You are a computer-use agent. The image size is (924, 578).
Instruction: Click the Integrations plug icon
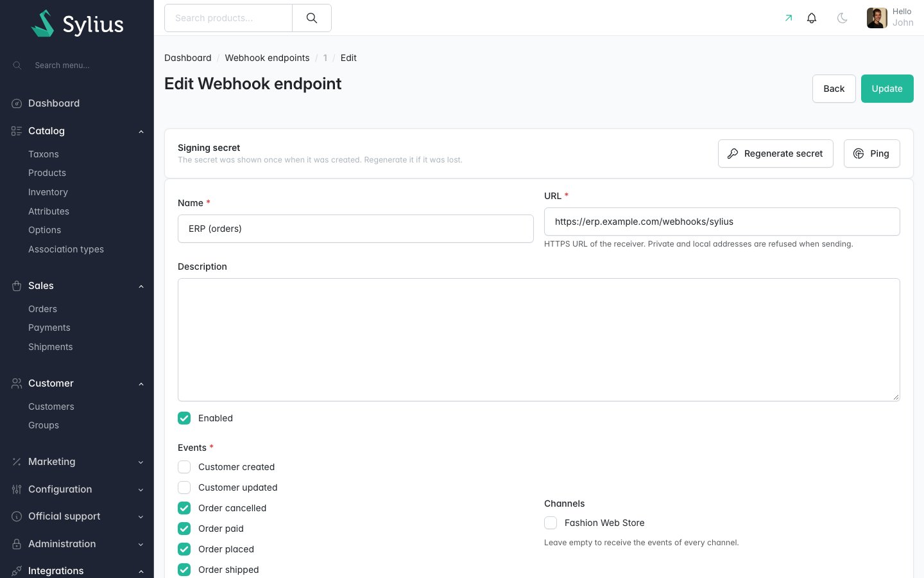pyautogui.click(x=17, y=571)
